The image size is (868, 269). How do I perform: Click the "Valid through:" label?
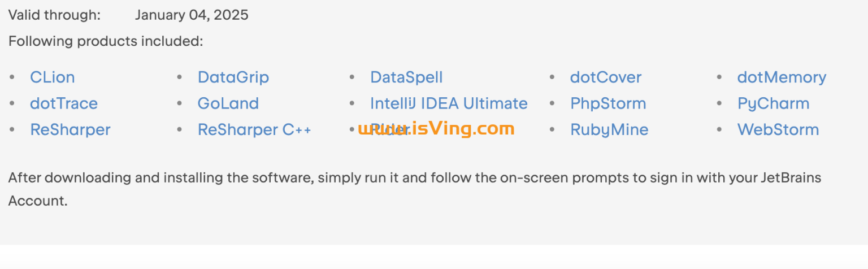54,15
